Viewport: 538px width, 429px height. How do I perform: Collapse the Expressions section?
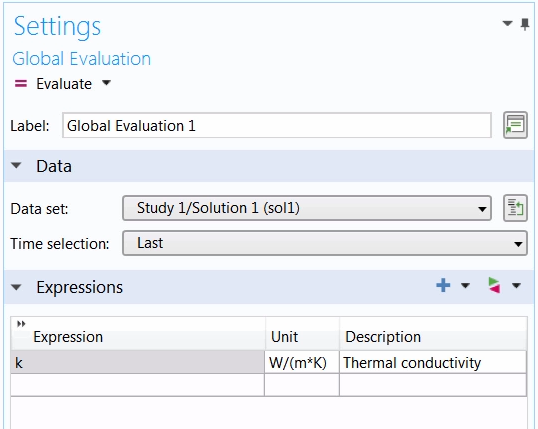[x=16, y=287]
